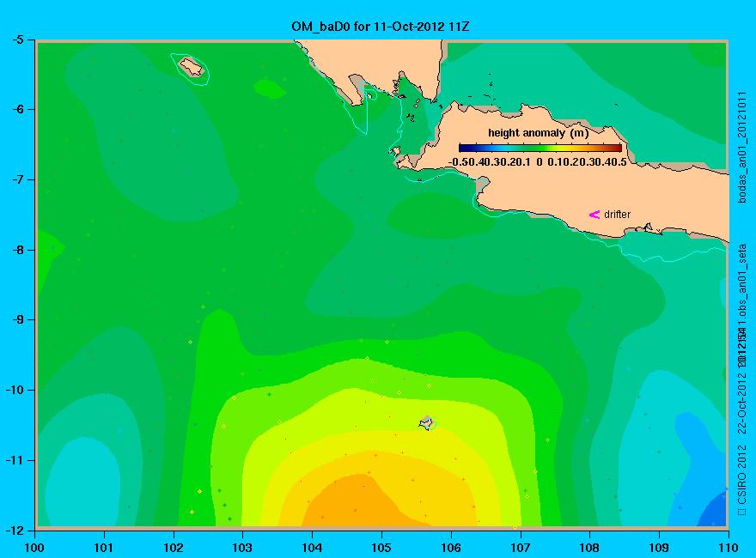Click the color bar scale numbers row
The height and width of the screenshot is (558, 756).
[x=538, y=162]
